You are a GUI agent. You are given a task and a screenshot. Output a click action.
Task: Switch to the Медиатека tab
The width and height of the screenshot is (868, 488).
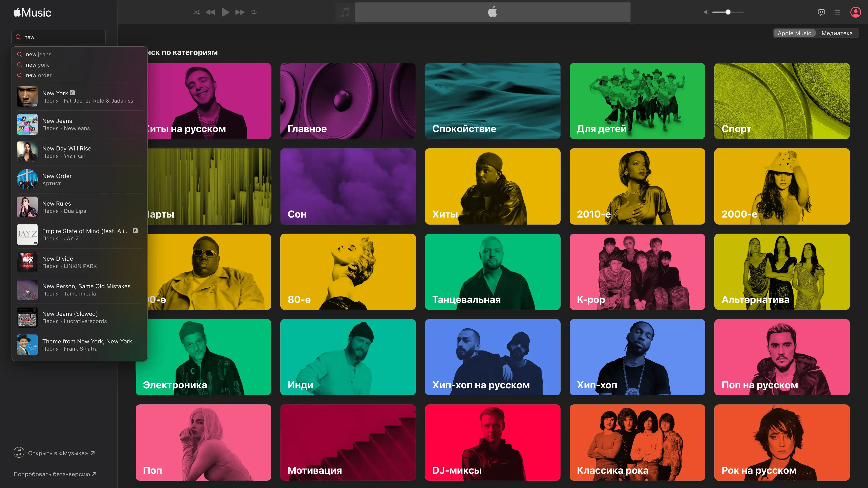[x=837, y=33]
